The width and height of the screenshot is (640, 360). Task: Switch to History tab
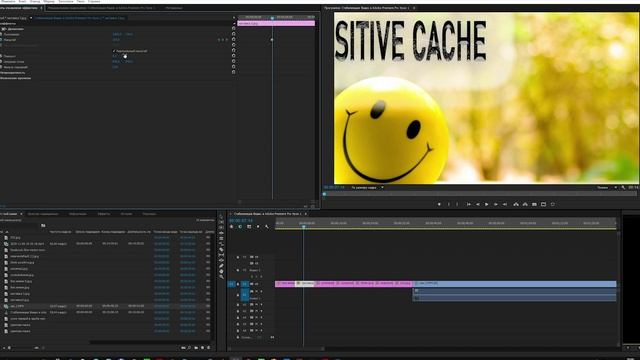click(x=126, y=214)
